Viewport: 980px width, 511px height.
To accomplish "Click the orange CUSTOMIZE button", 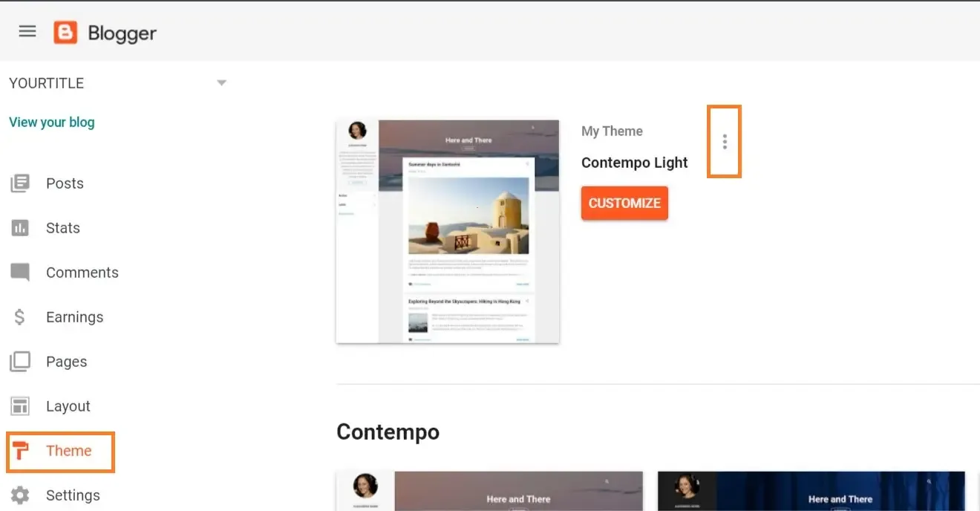I will (x=624, y=203).
